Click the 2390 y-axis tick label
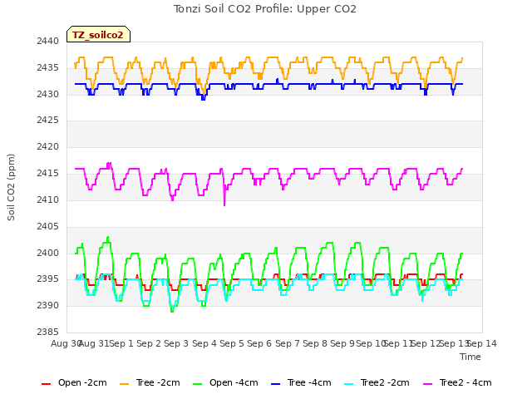The height and width of the screenshot is (399, 532). pyautogui.click(x=48, y=305)
